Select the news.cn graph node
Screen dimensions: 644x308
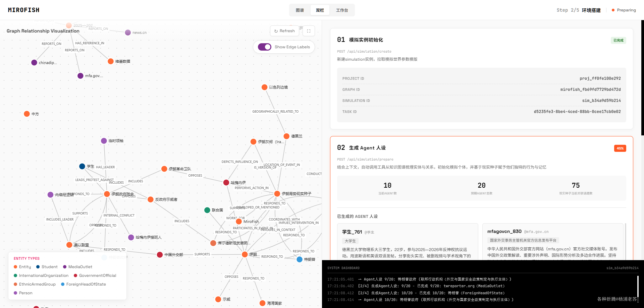click(128, 33)
